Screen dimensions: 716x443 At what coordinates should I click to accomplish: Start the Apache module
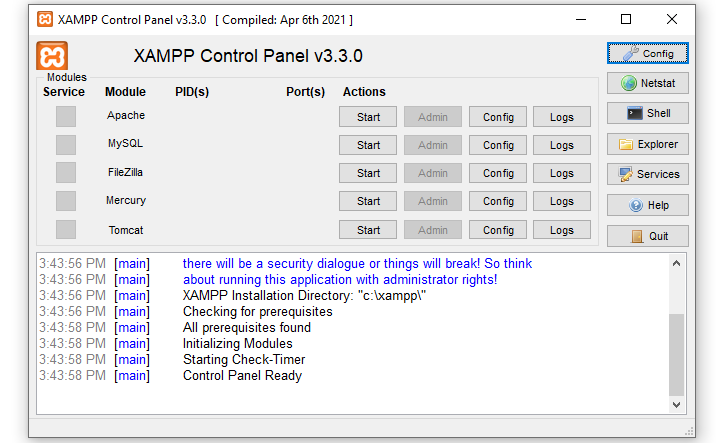tap(368, 117)
